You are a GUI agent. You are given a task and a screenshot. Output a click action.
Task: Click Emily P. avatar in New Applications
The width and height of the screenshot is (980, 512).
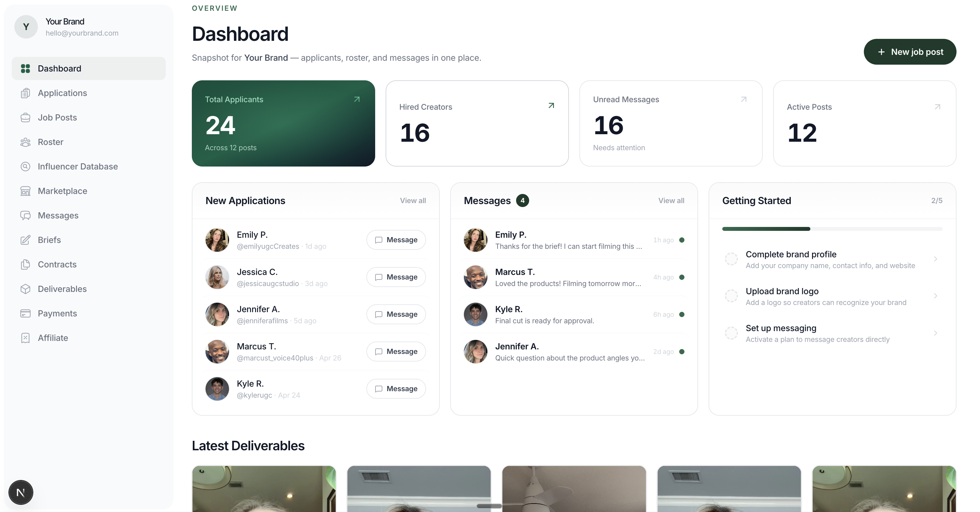click(x=217, y=240)
